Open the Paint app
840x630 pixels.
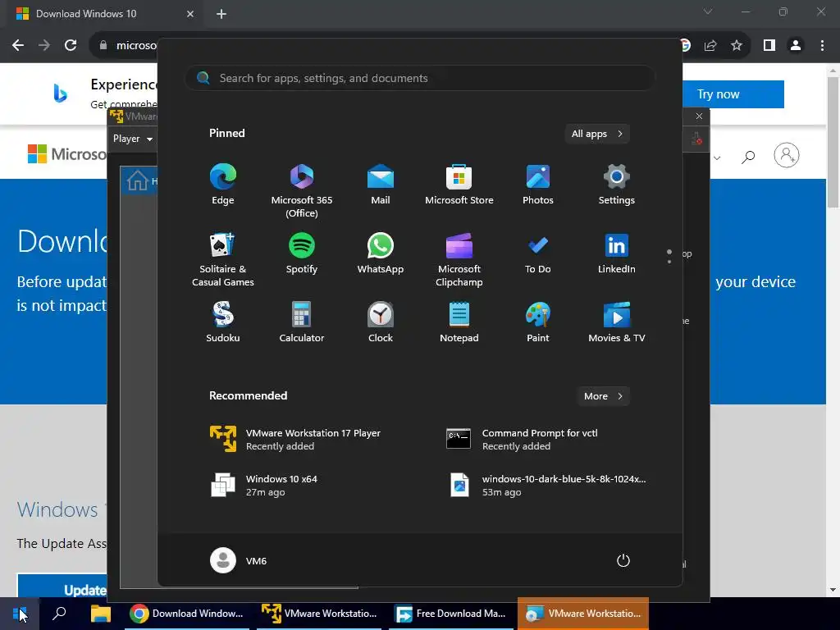click(x=538, y=322)
